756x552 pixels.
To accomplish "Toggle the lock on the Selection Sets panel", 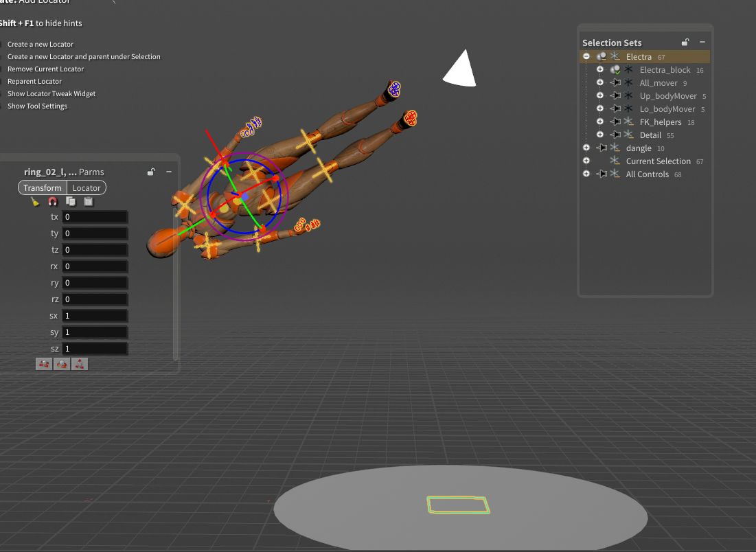I will (685, 43).
